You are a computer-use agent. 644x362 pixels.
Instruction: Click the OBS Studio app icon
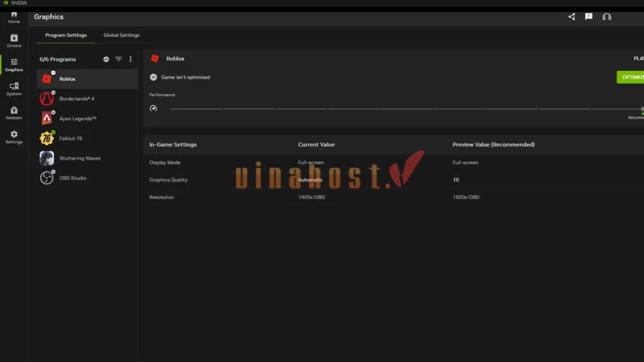pos(47,178)
